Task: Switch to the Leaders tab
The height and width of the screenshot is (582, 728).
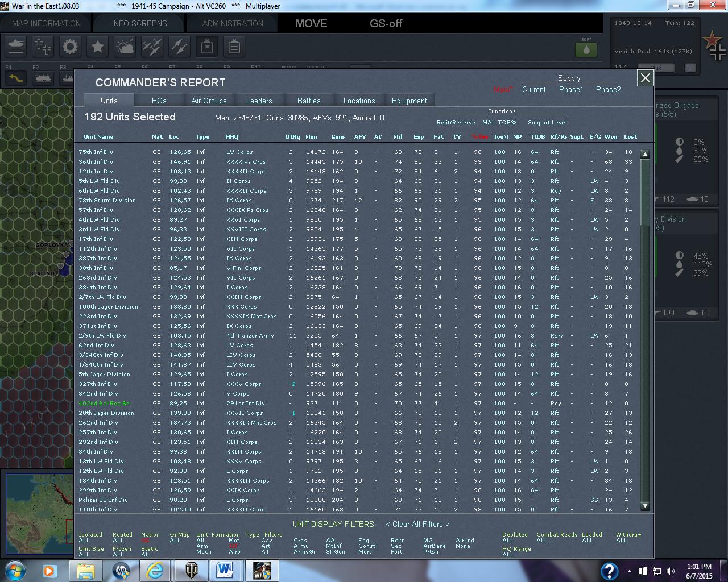Action: [259, 101]
